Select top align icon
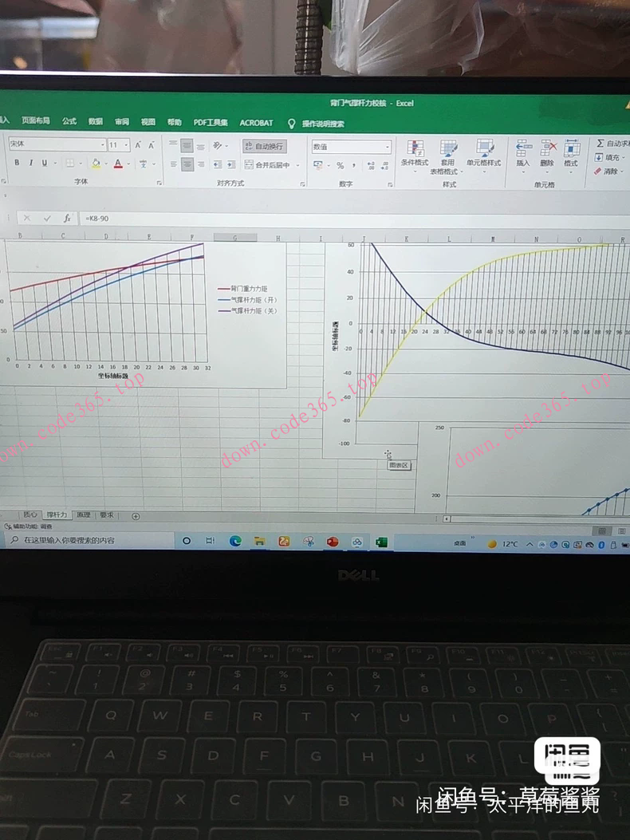This screenshot has height=840, width=630. [173, 144]
